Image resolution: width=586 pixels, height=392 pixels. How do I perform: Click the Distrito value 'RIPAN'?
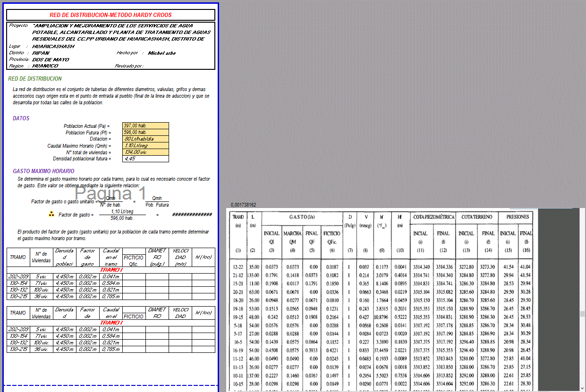[x=41, y=53]
